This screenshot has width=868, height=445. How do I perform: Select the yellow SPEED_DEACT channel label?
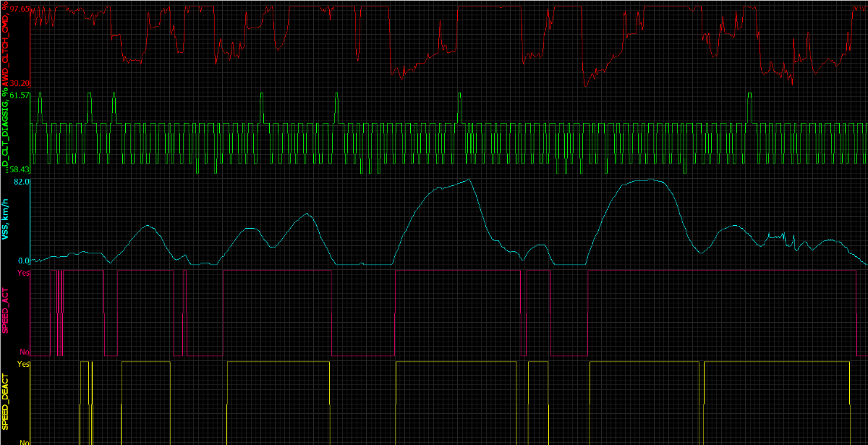[5, 402]
